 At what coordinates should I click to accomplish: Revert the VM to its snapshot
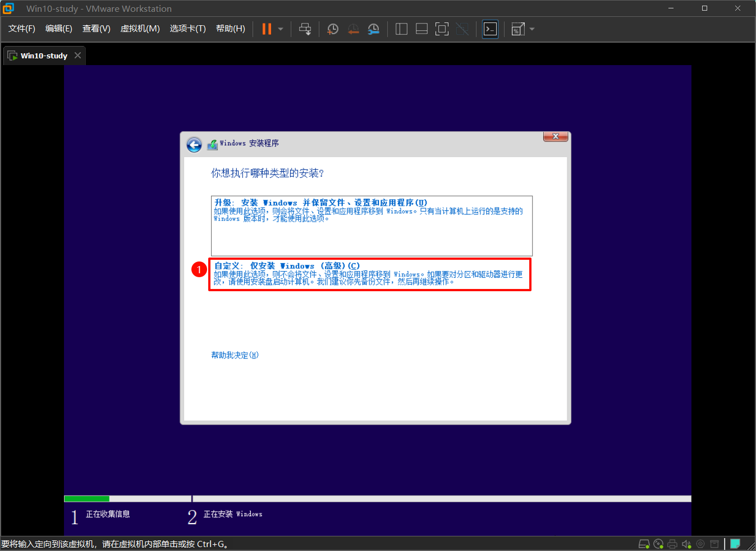pos(353,29)
